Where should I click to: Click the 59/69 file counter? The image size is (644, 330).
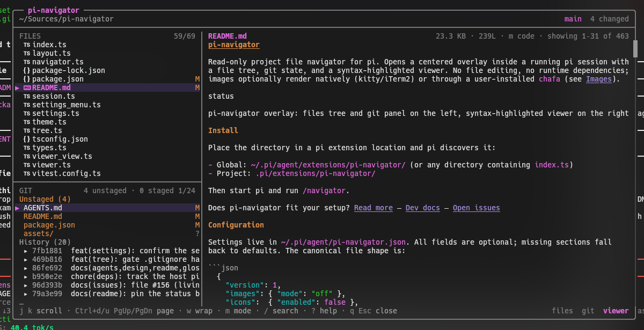185,36
